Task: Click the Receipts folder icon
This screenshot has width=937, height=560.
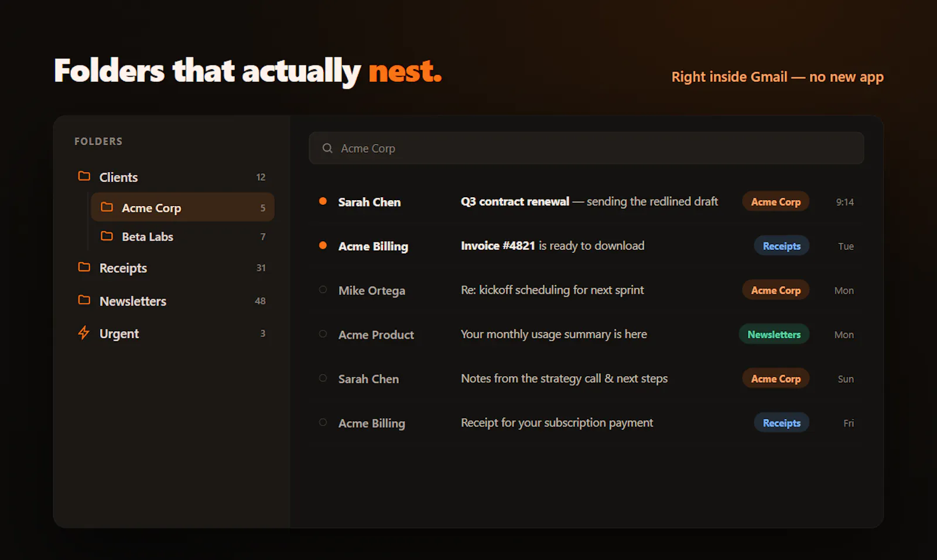Action: coord(84,267)
